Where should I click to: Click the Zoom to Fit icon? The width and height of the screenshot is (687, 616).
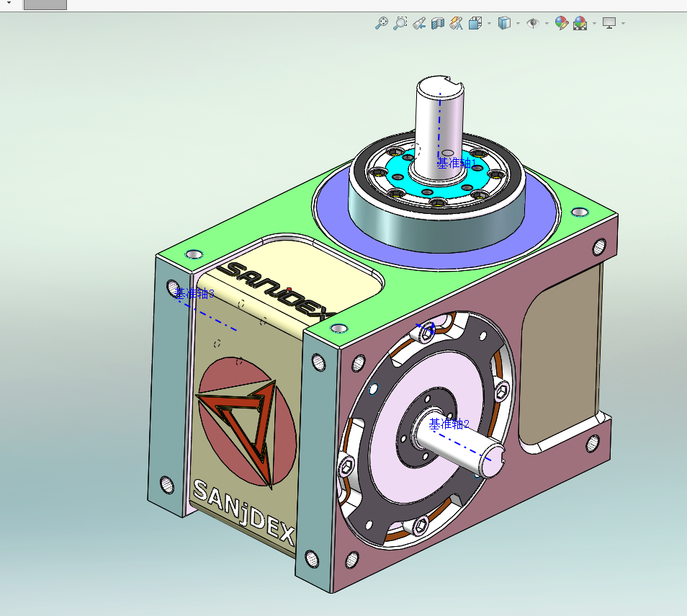[382, 23]
